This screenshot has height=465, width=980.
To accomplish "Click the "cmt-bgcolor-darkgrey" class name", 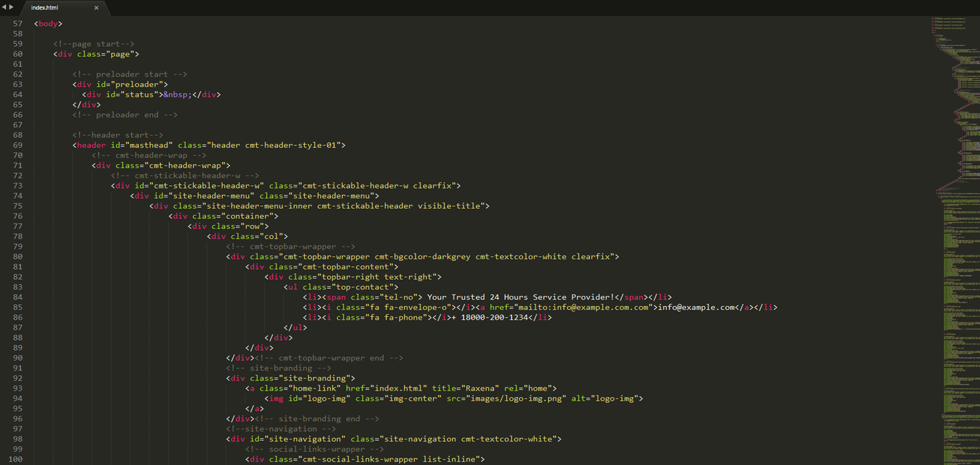I will coord(422,257).
